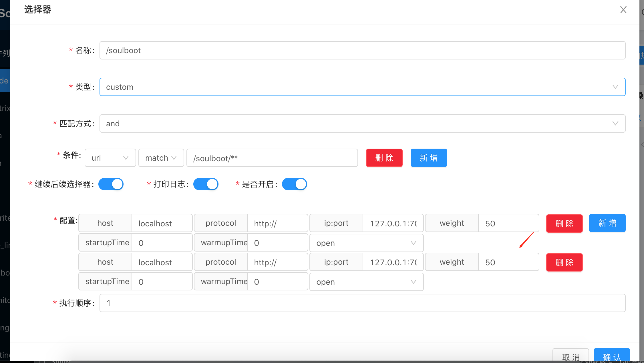This screenshot has height=363, width=644.
Task: Delete the first config row with 删除
Action: click(564, 223)
